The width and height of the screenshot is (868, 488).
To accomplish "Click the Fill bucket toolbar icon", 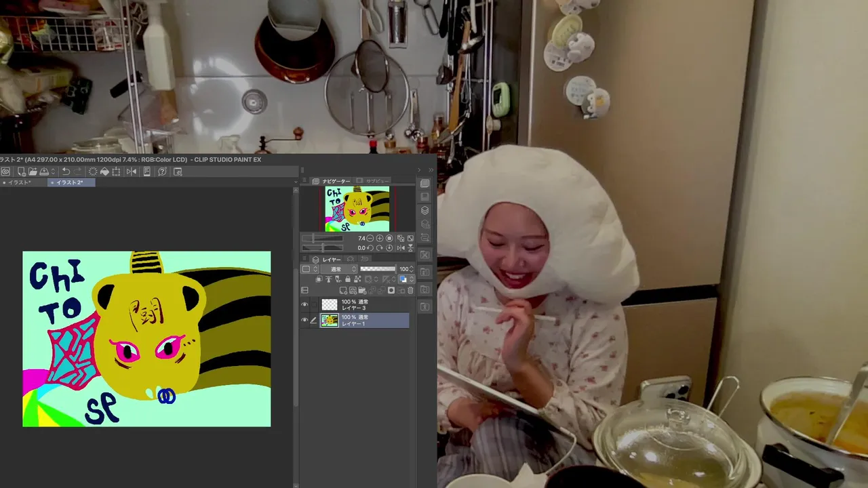I will pos(104,171).
